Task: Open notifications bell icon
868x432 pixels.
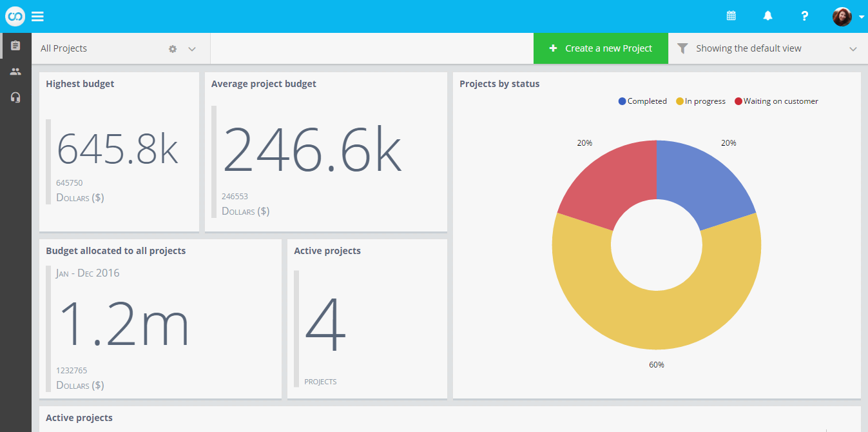Action: coord(767,16)
